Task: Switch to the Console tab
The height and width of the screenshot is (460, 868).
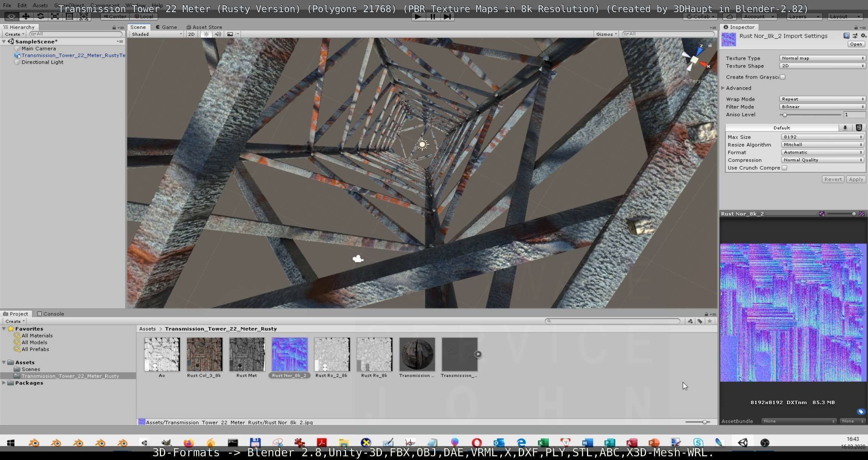Action: 50,314
